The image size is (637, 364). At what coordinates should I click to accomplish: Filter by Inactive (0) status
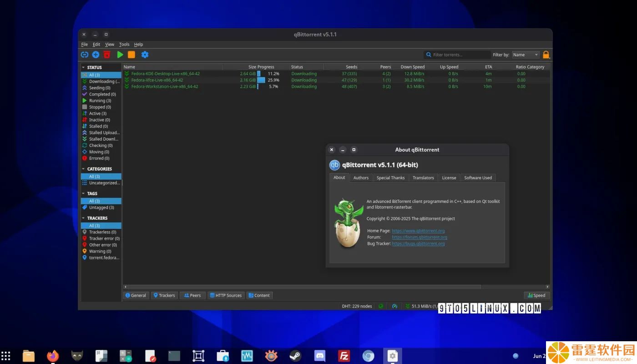[101, 120]
